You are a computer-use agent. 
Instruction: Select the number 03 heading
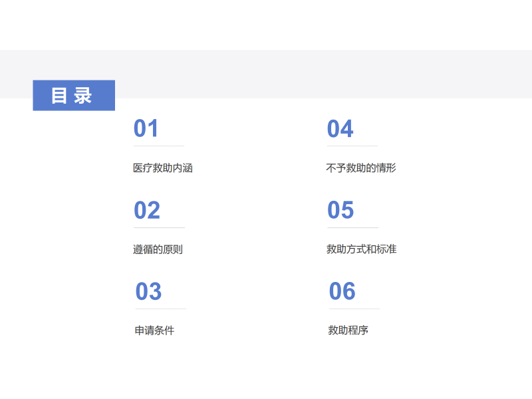click(x=148, y=291)
